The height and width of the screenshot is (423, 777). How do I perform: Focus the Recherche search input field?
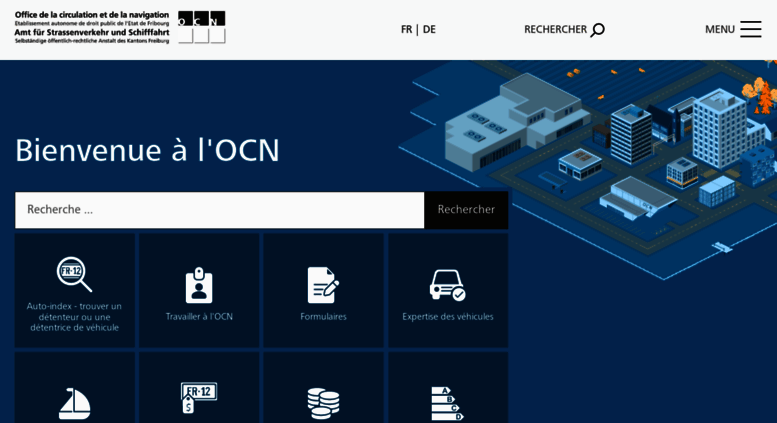(220, 210)
